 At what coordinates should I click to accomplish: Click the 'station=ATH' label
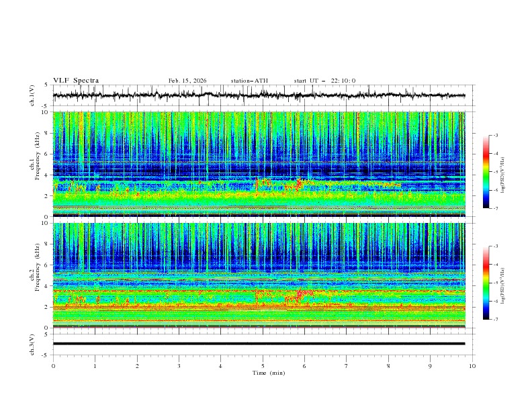tap(249, 81)
